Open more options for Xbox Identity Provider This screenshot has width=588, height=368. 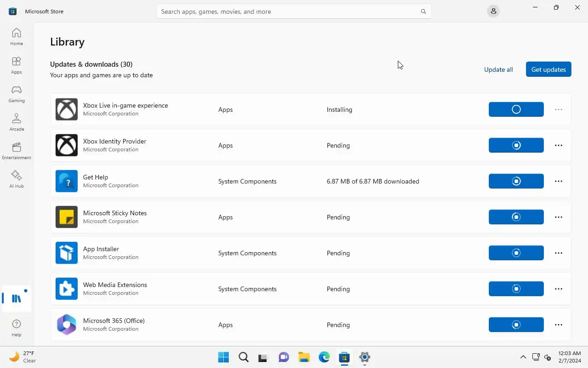(559, 145)
